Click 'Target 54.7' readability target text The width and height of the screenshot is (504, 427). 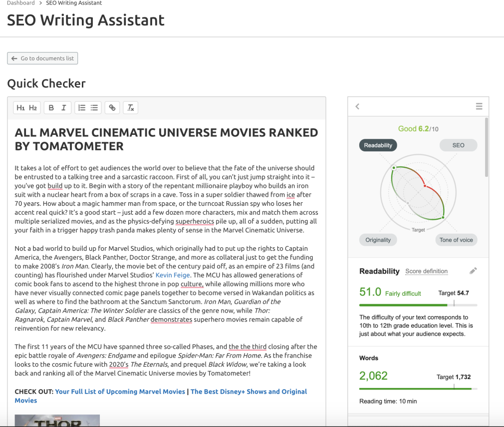[x=454, y=293]
